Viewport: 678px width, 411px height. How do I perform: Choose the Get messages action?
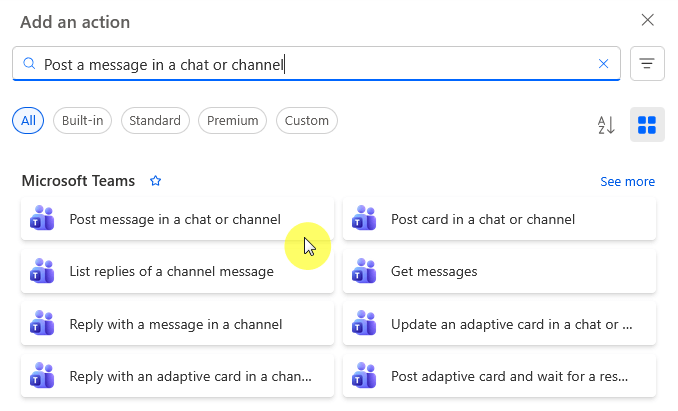click(499, 271)
